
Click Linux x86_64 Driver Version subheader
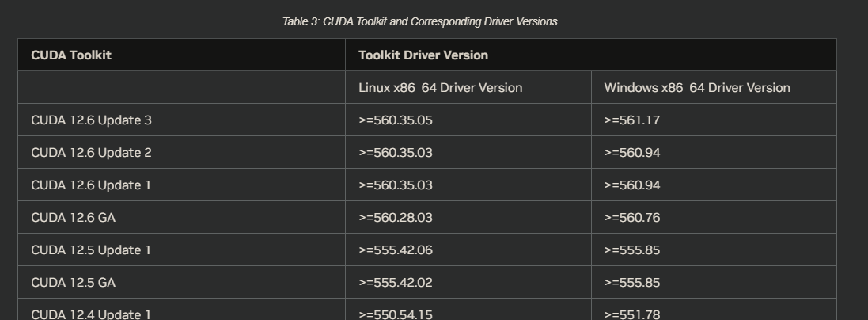(x=441, y=88)
